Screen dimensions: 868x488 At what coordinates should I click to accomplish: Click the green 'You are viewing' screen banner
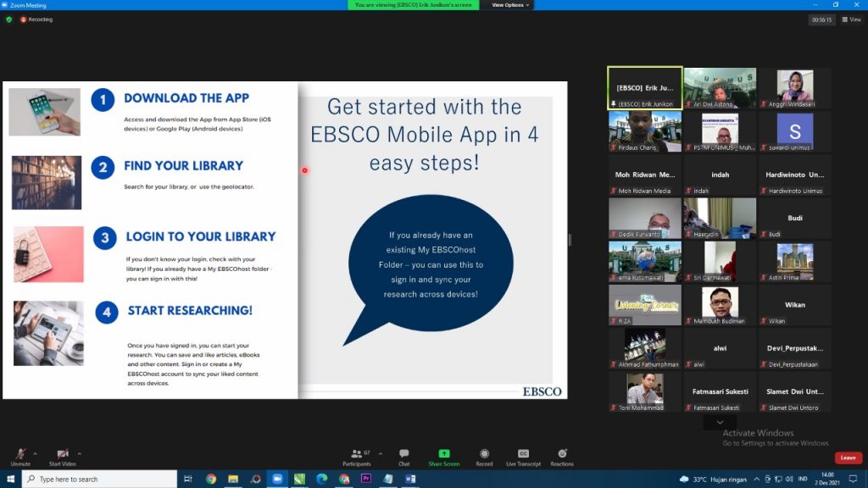[413, 5]
